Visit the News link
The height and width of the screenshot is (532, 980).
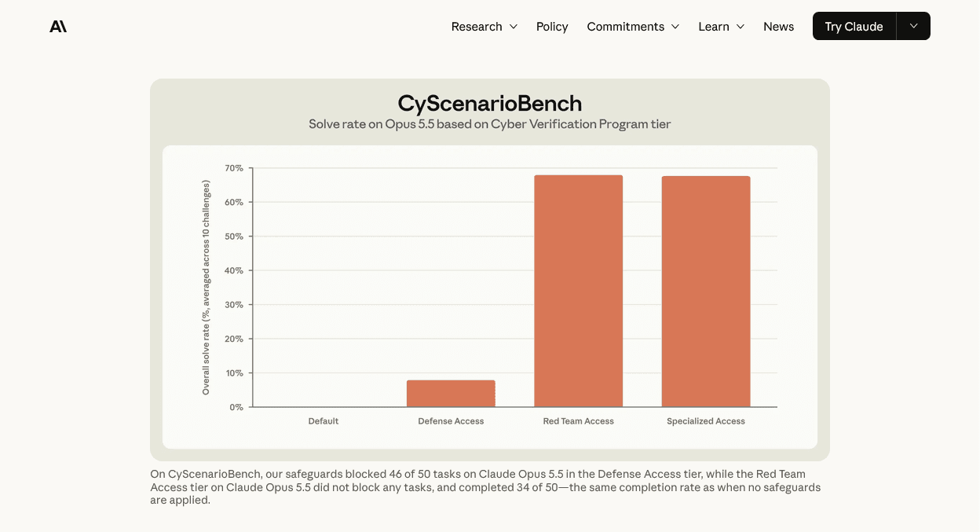pyautogui.click(x=778, y=27)
